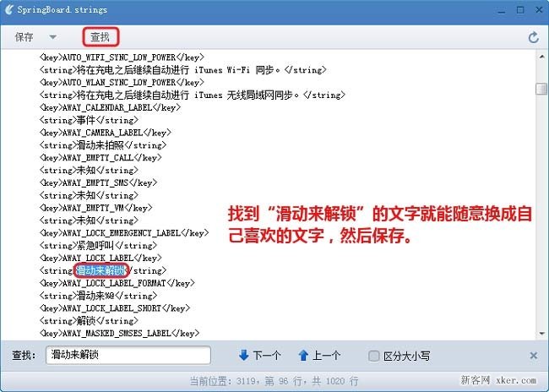The height and width of the screenshot is (392, 549).
Task: Click the 紧急呼叫 string line
Action: [x=98, y=246]
